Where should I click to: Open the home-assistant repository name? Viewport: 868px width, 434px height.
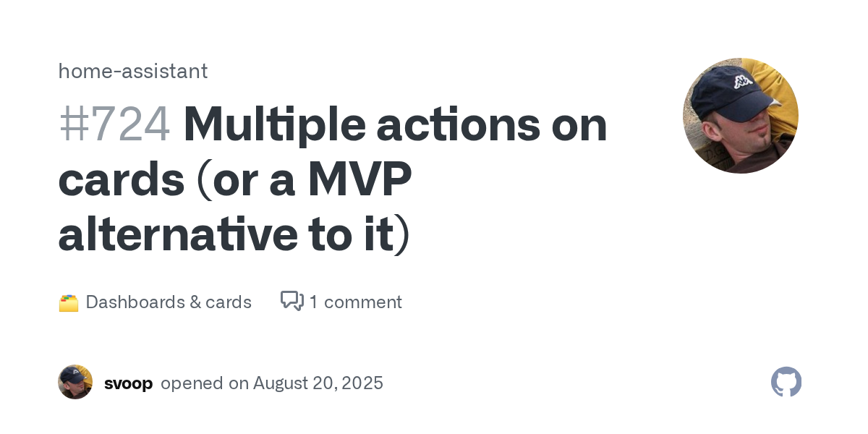(133, 71)
